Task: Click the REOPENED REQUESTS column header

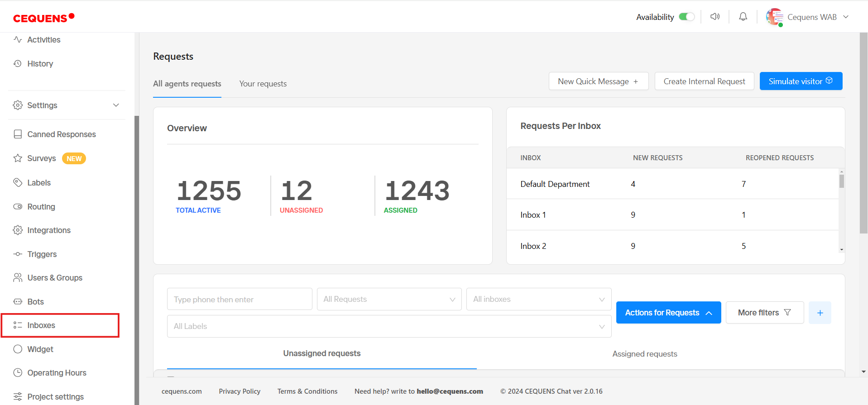Action: coord(779,158)
